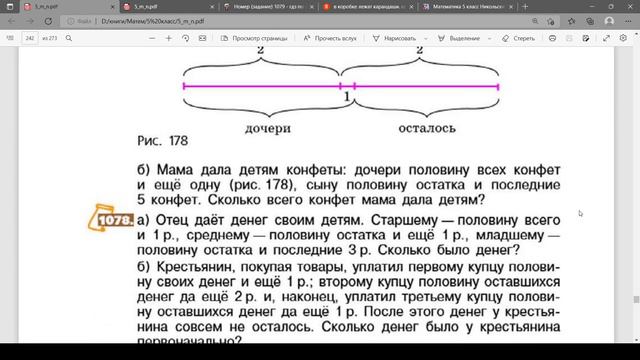This screenshot has height=360, width=640.
Task: Open the find-in-document search icon
Action: [69, 38]
